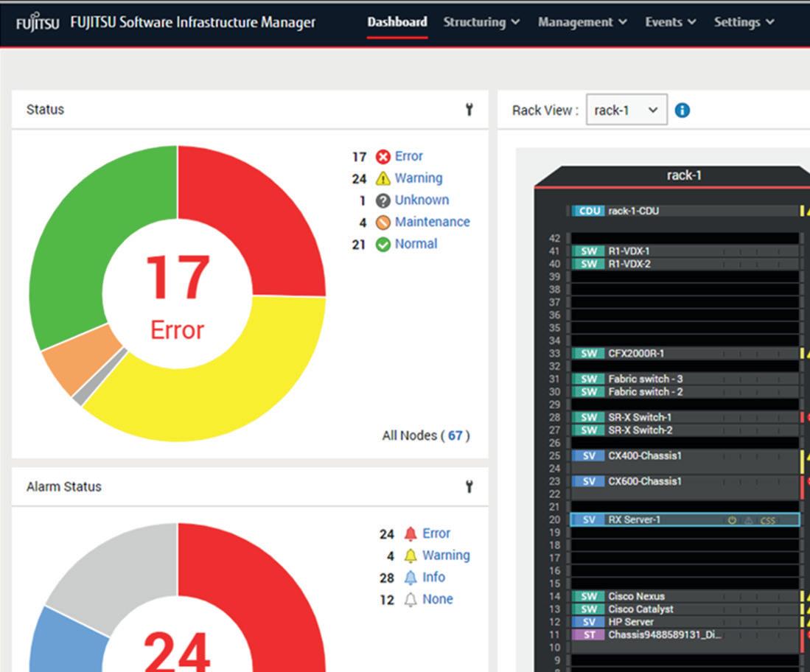The height and width of the screenshot is (672, 810).
Task: Click SV type badge of HP Server
Action: (588, 622)
